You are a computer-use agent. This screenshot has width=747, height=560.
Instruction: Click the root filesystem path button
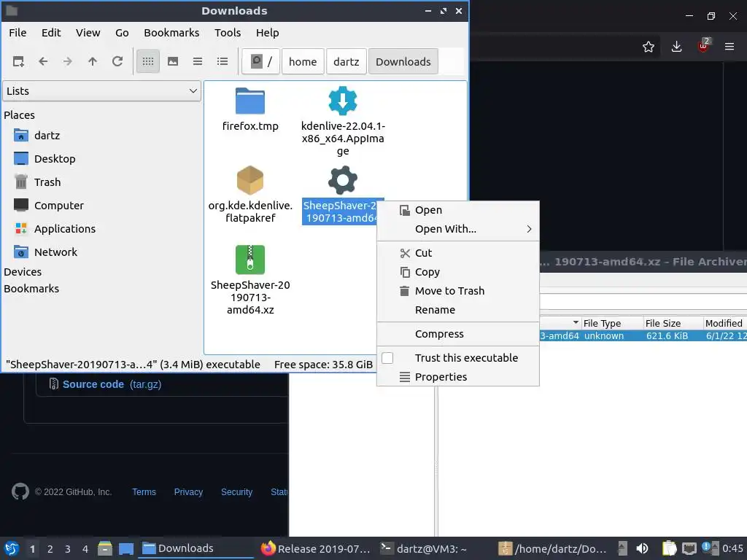pos(260,61)
